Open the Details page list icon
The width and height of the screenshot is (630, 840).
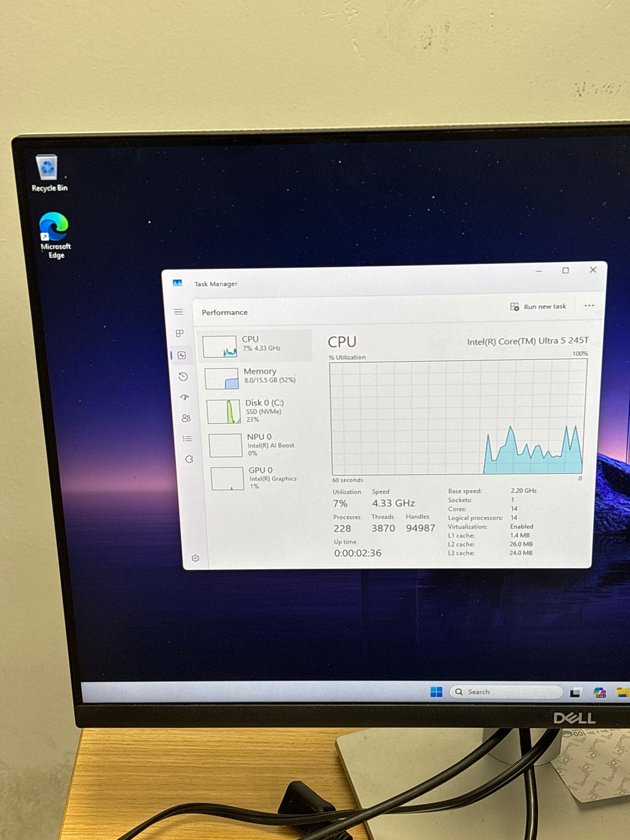coord(188,439)
